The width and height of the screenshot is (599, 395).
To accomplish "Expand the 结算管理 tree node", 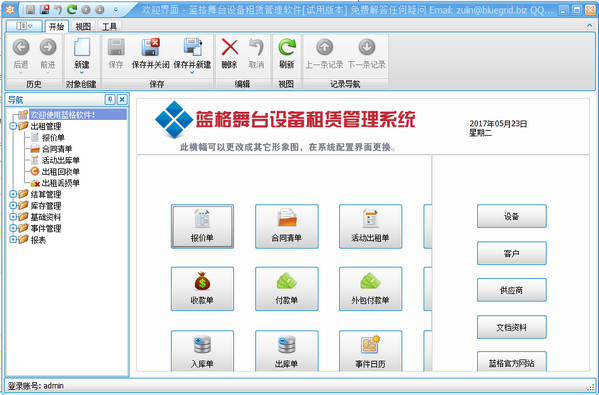I will pyautogui.click(x=13, y=194).
